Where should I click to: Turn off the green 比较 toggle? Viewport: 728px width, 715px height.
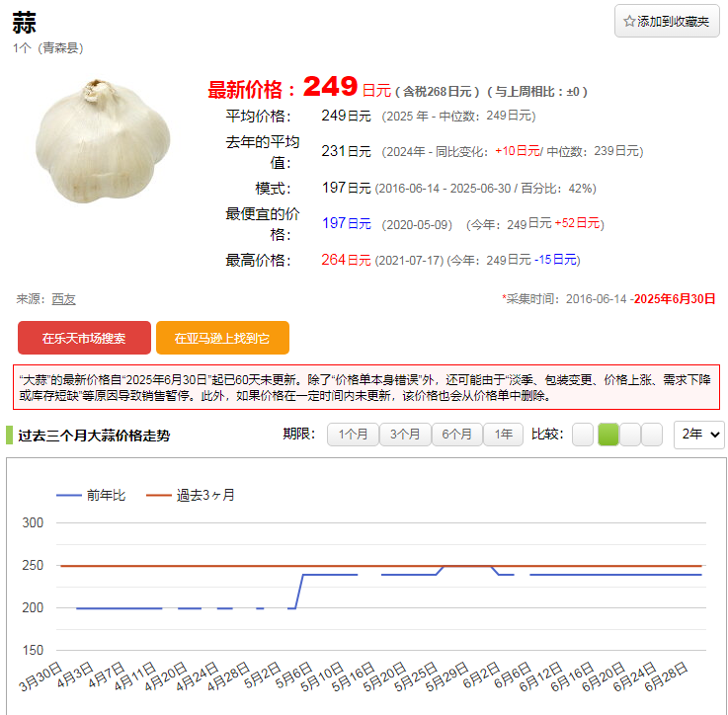(608, 435)
